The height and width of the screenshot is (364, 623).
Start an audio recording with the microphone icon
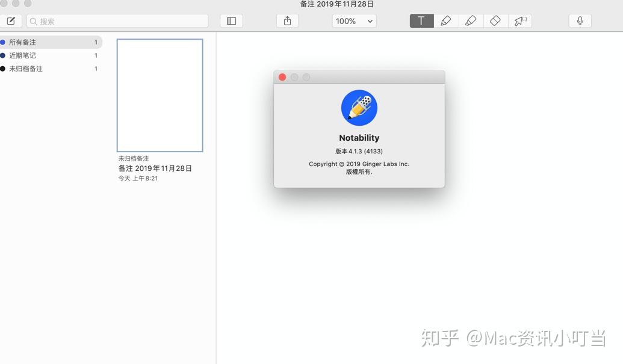pyautogui.click(x=579, y=20)
